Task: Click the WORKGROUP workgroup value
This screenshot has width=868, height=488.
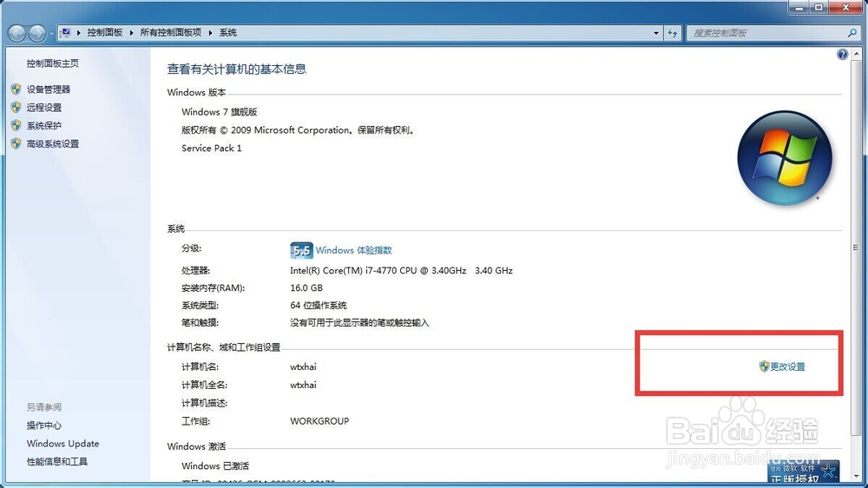Action: [x=319, y=421]
